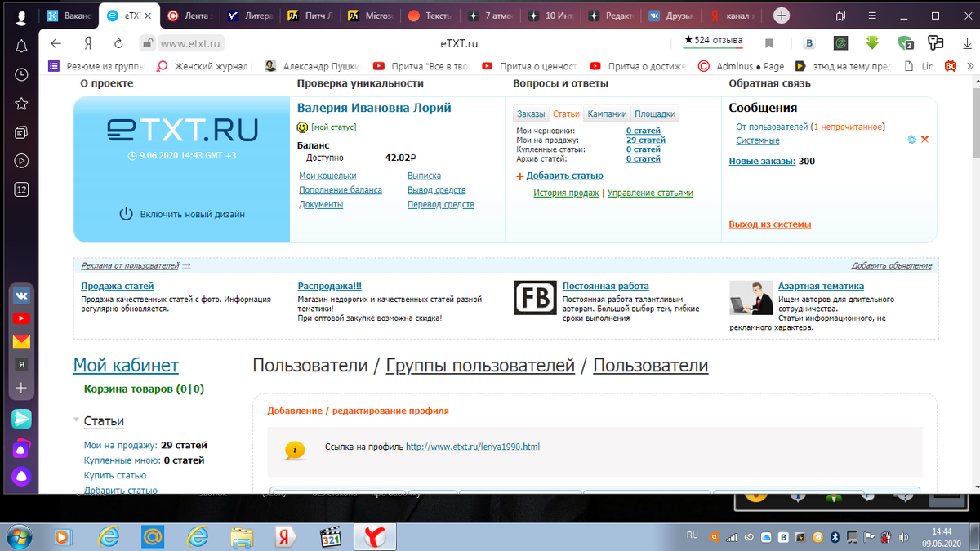The width and height of the screenshot is (980, 551).
Task: Open the 'Продажа статей' ad link
Action: click(118, 286)
